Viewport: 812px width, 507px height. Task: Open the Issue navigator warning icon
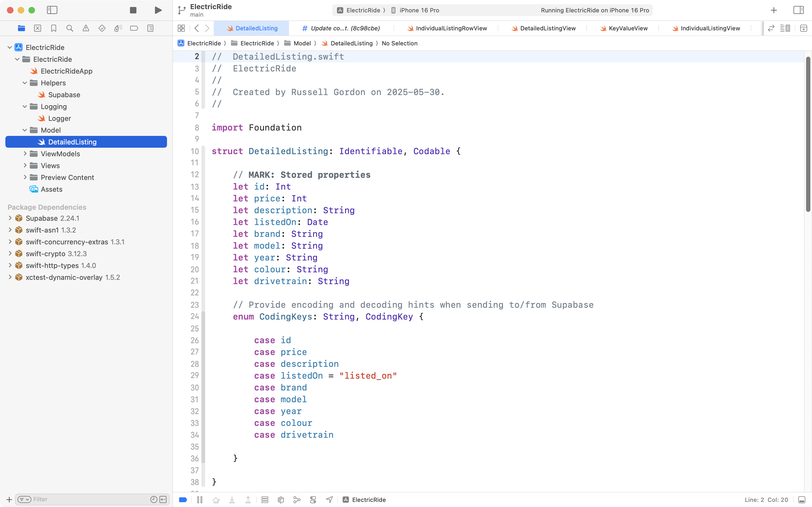click(x=86, y=28)
